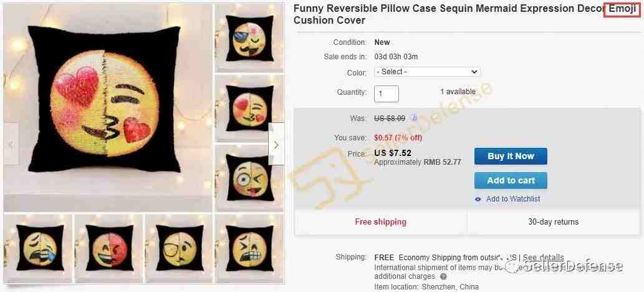
Task: Click the Buy It Now button
Action: [x=511, y=156]
